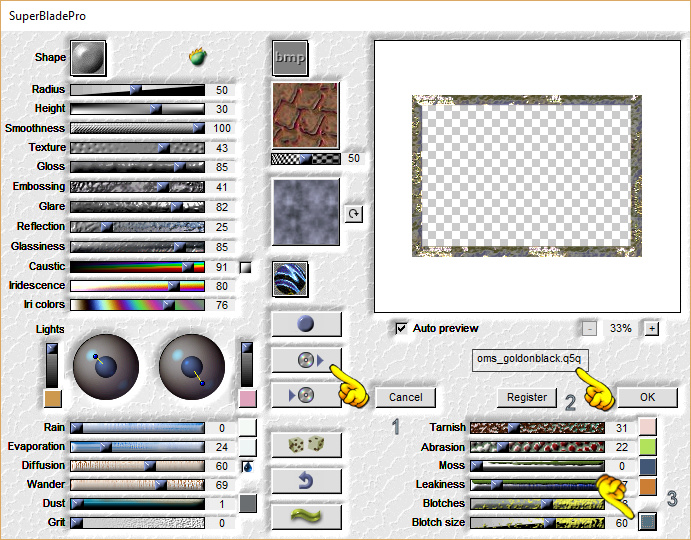Click the Diffusion slider
691x540 pixels.
[x=137, y=466]
